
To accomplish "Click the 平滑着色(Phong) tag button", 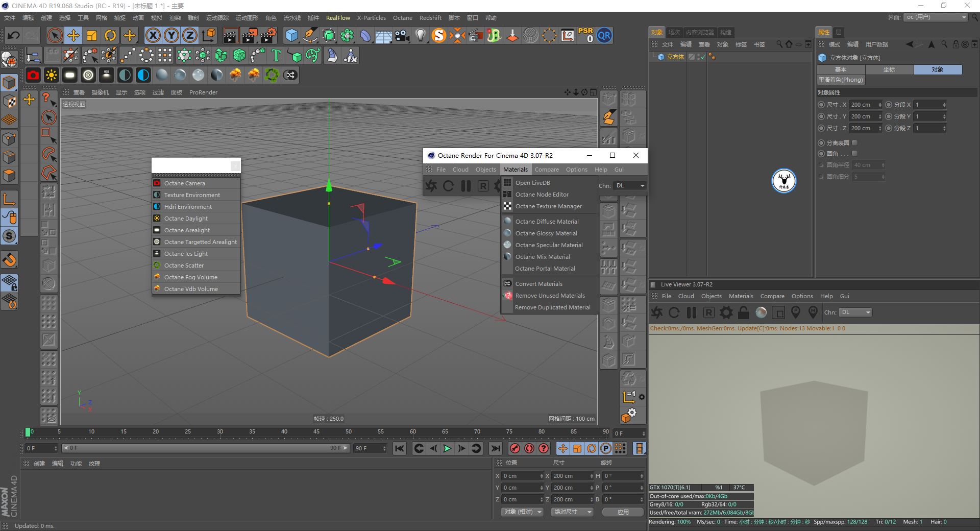I will [x=841, y=80].
